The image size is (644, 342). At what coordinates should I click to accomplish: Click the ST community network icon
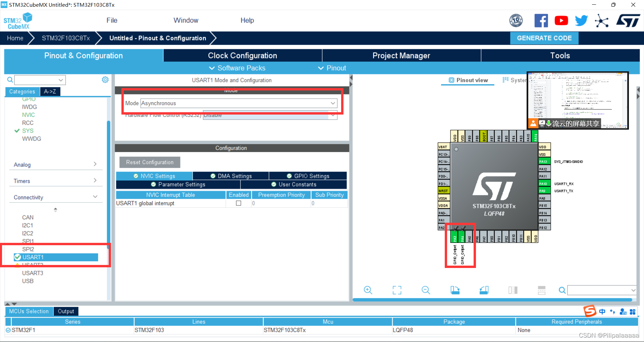pyautogui.click(x=601, y=21)
